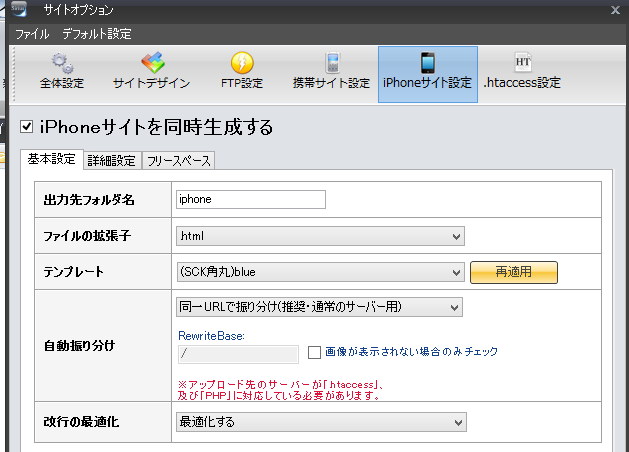Click the 出力先フォルダ名 iphone input field
Image resolution: width=629 pixels, height=452 pixels.
[251, 199]
